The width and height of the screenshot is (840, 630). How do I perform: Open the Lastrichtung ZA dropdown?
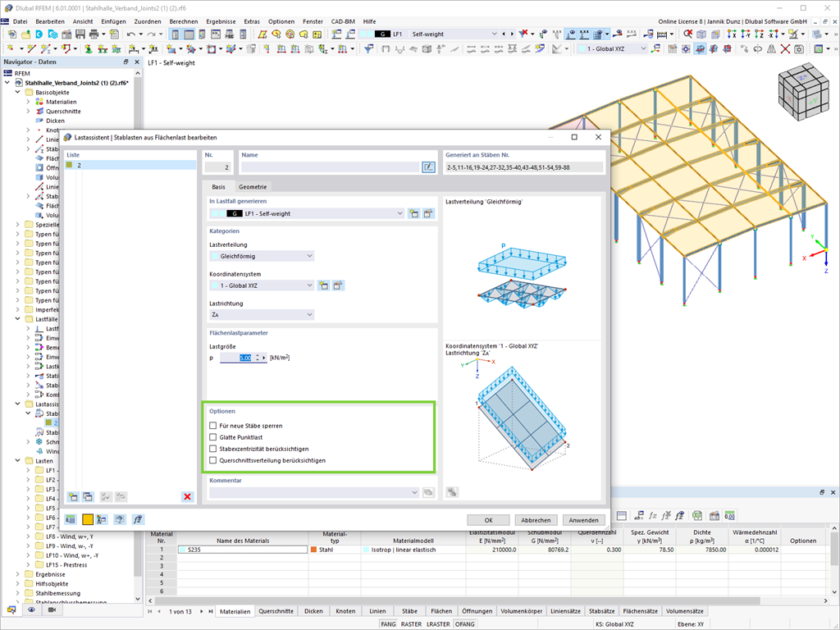coord(262,315)
